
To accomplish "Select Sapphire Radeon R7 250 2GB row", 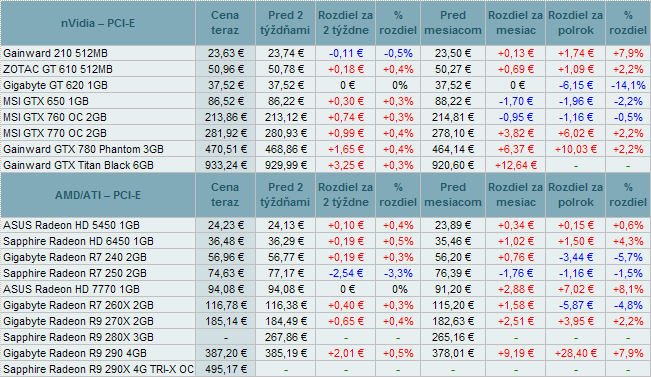I will click(326, 273).
